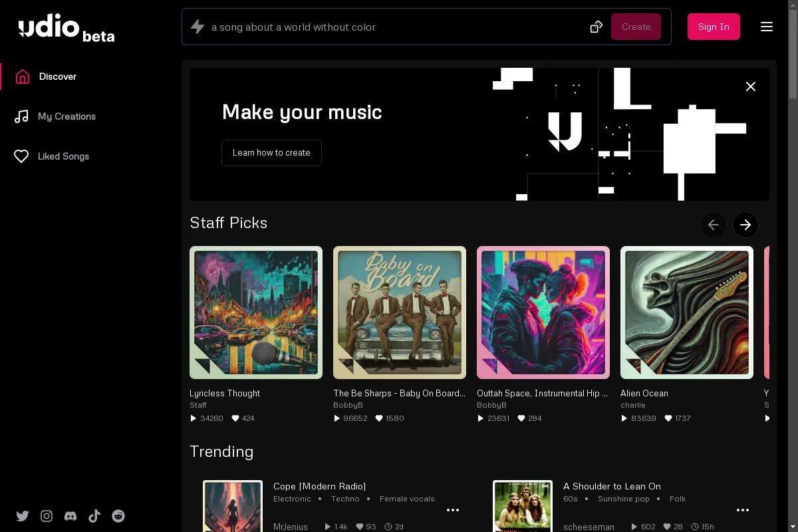Like the track A Shoulder to Lean On
This screenshot has height=532, width=798.
click(x=669, y=526)
